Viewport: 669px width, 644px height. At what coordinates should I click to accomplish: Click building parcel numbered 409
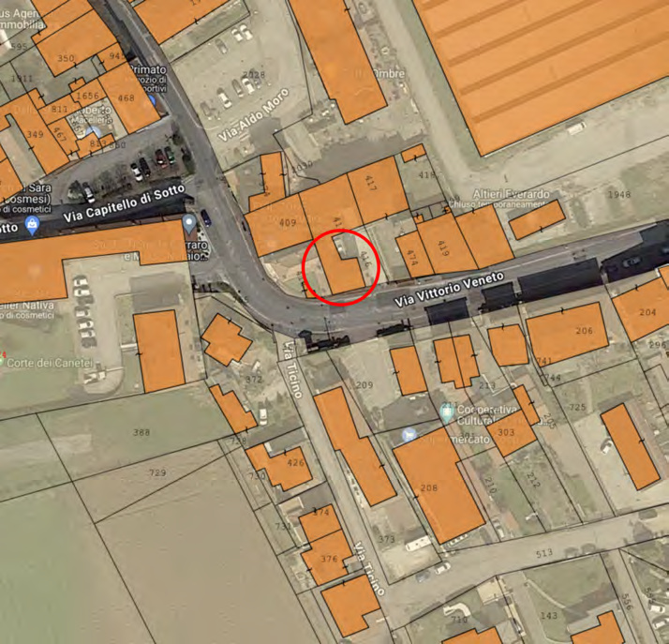(278, 224)
